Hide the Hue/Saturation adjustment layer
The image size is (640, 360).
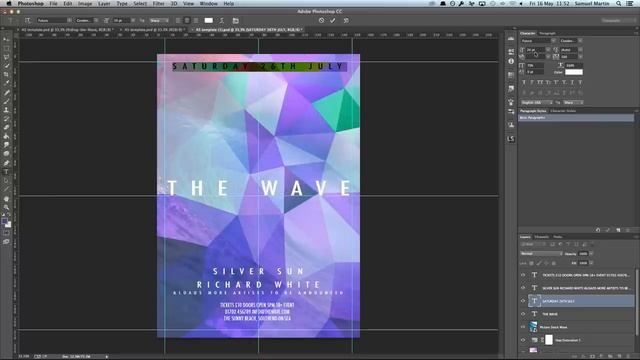523,340
